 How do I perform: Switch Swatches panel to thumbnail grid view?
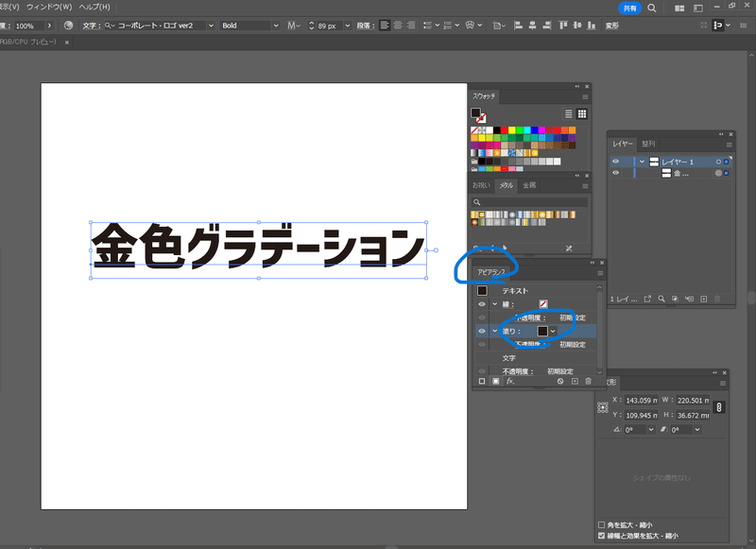pos(582,113)
